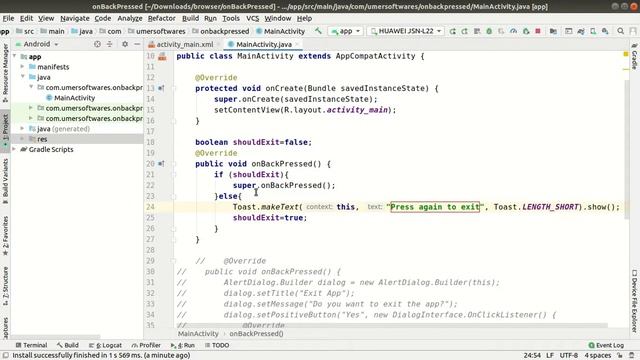Screen dimensions: 640x360
Task: Click UTF-8 encoding in status bar
Action: (x=569, y=356)
